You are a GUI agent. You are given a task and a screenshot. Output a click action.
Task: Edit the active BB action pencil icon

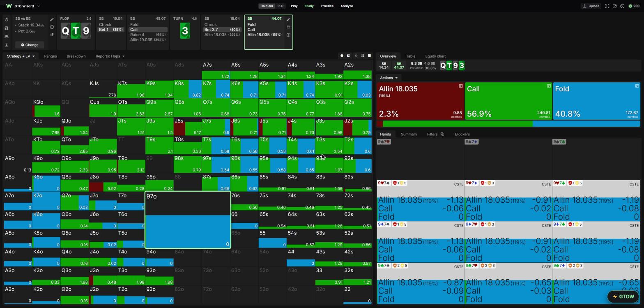click(x=288, y=19)
